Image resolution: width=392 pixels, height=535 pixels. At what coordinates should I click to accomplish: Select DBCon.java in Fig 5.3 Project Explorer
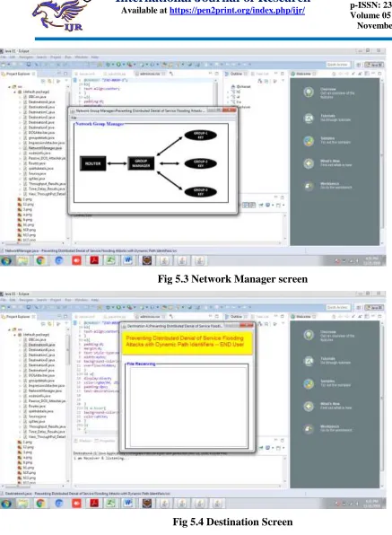(x=35, y=97)
